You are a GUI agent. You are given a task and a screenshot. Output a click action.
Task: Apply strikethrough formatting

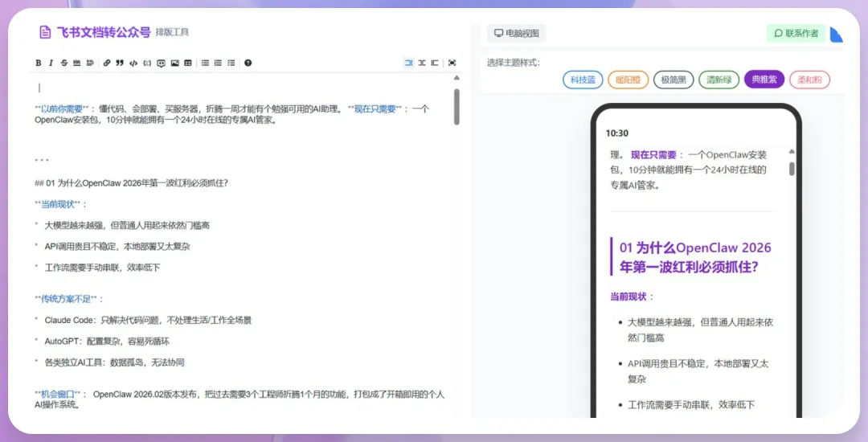[63, 63]
